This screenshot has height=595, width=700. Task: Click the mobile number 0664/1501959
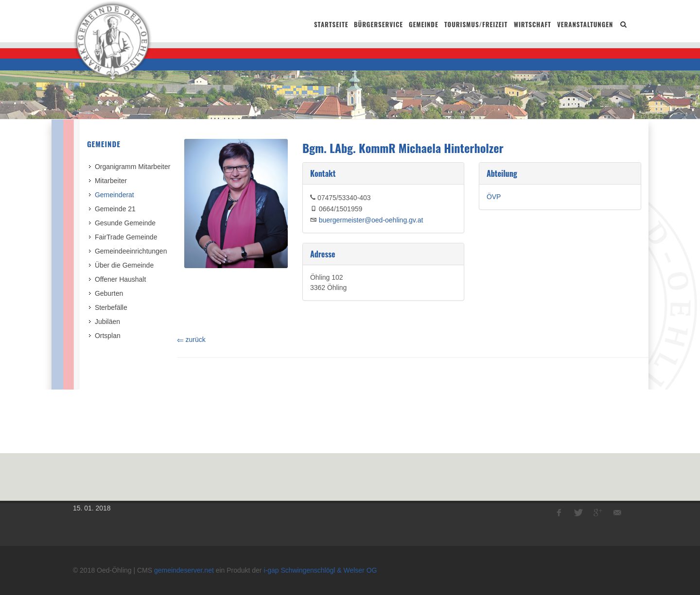coord(340,209)
